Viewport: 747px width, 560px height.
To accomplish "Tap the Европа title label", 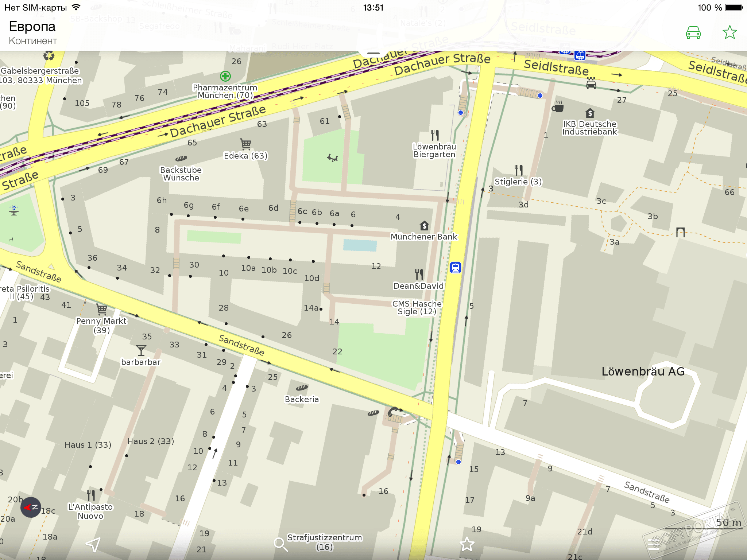I will (32, 27).
